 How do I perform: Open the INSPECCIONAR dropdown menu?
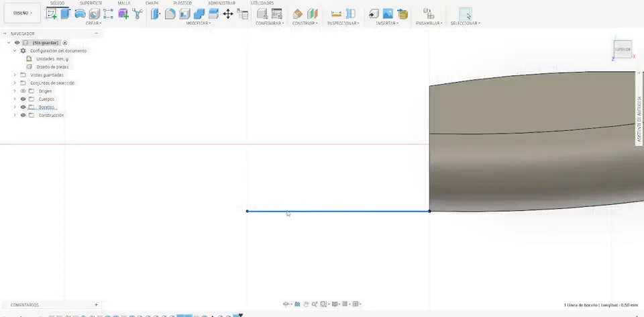tap(343, 24)
